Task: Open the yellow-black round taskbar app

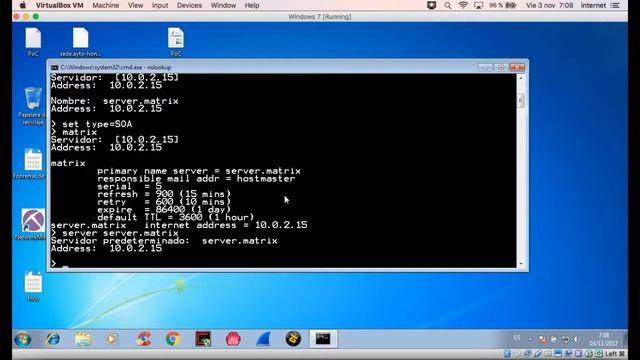Action: (x=293, y=339)
